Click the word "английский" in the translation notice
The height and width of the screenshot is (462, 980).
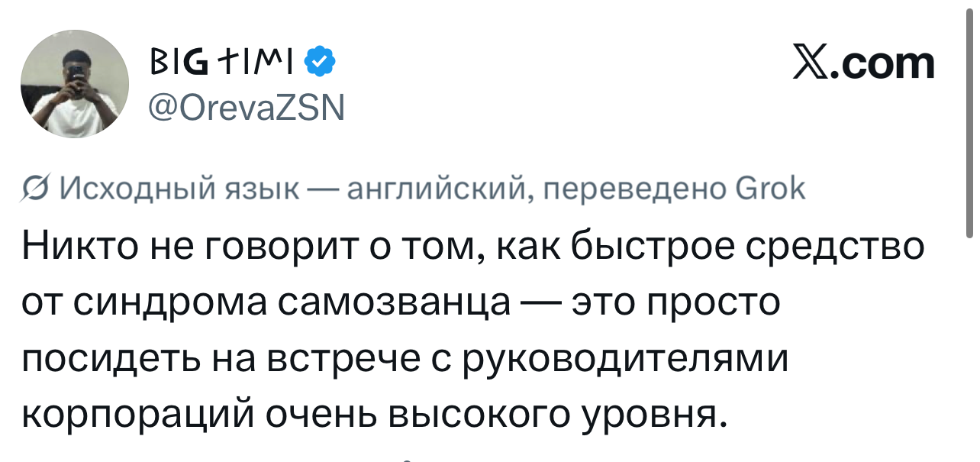click(x=433, y=188)
